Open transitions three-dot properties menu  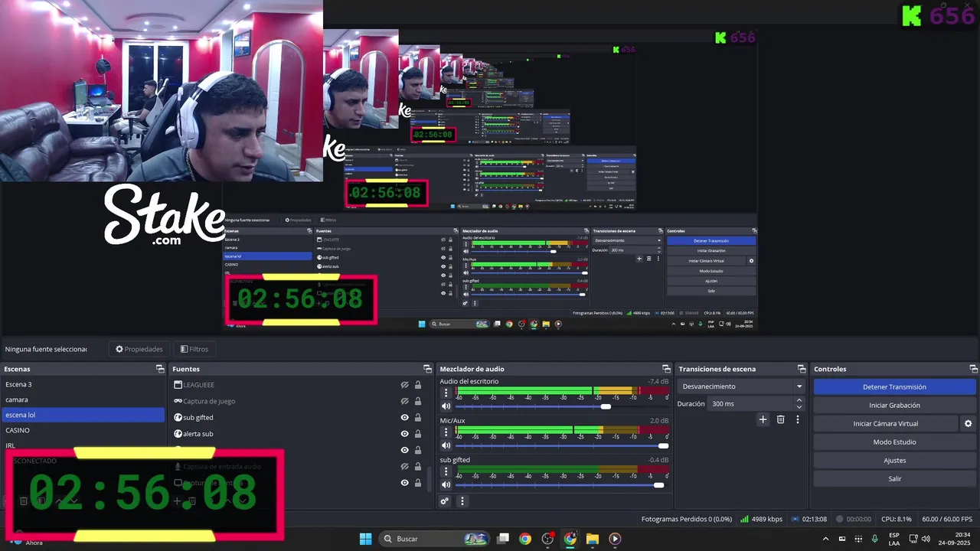click(797, 419)
